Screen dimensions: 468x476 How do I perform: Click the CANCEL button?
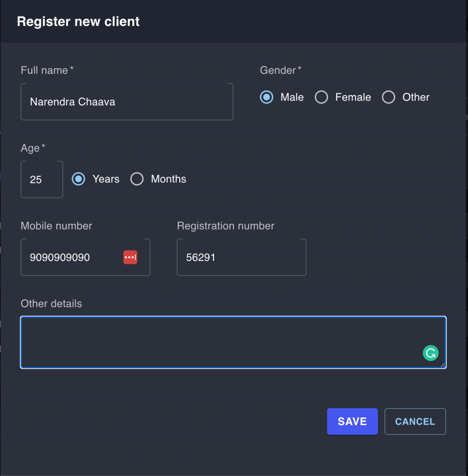(415, 421)
